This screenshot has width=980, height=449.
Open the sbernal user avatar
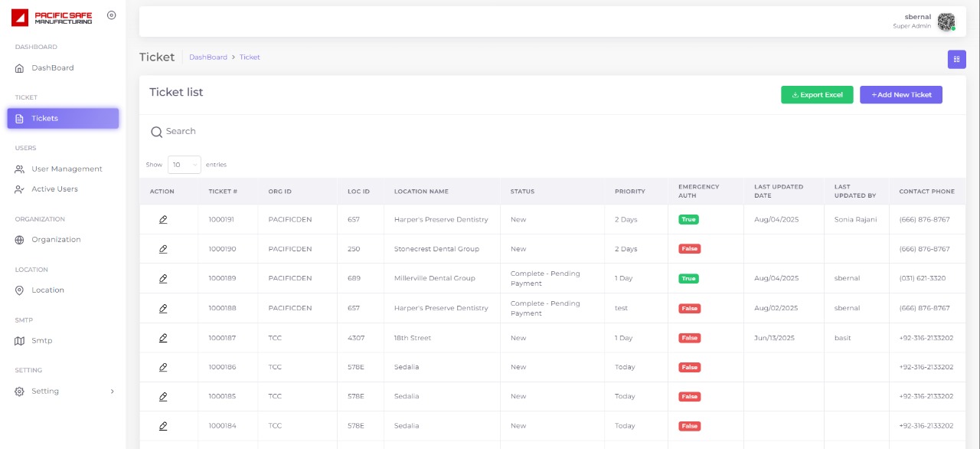(946, 22)
